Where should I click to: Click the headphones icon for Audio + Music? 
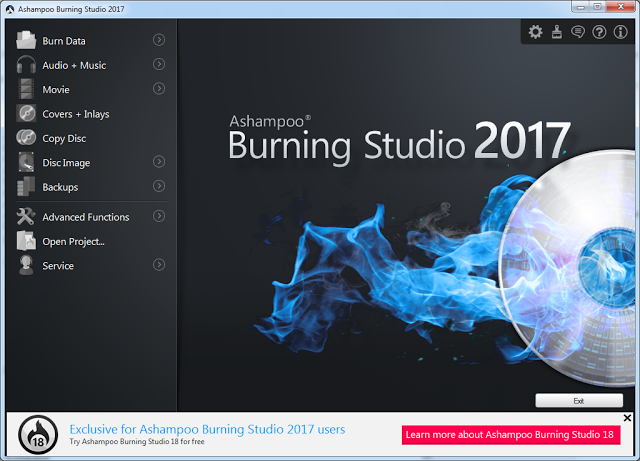26,65
